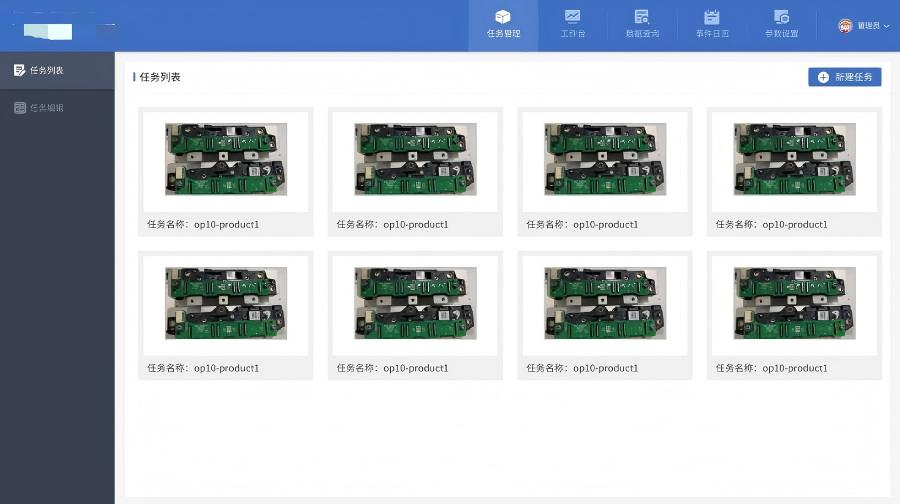Go to the 事件日志 calendar icon tab
Image resolution: width=900 pixels, height=504 pixels.
coord(712,25)
